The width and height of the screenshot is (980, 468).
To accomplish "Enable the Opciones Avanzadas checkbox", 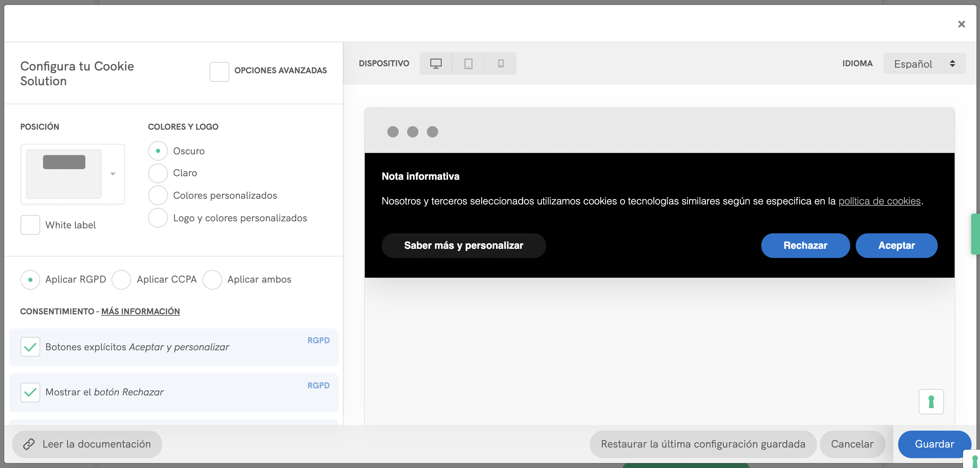I will (x=219, y=72).
